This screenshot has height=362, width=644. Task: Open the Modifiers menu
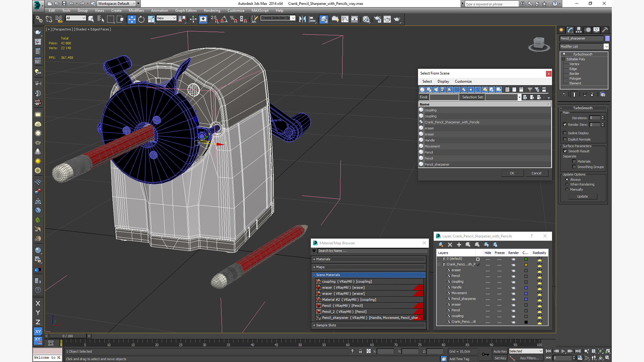(x=136, y=10)
